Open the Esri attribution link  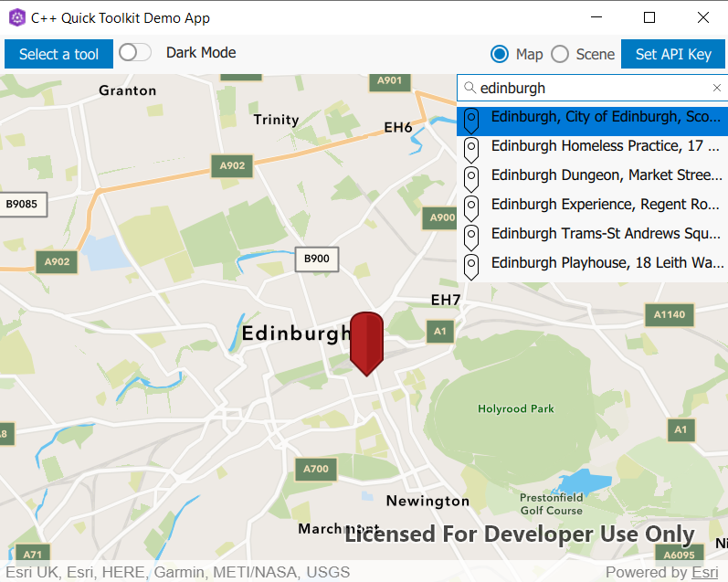pos(704,573)
